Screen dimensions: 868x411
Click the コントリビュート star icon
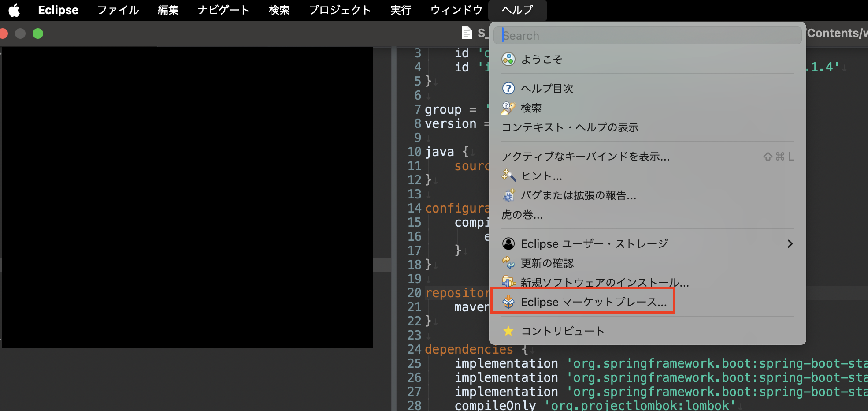509,331
